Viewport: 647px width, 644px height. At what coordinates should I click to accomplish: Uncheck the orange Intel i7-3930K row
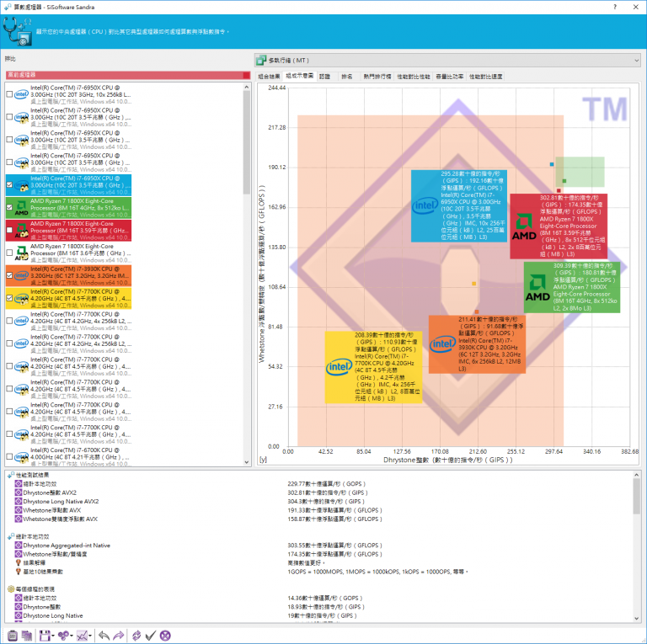[9, 275]
